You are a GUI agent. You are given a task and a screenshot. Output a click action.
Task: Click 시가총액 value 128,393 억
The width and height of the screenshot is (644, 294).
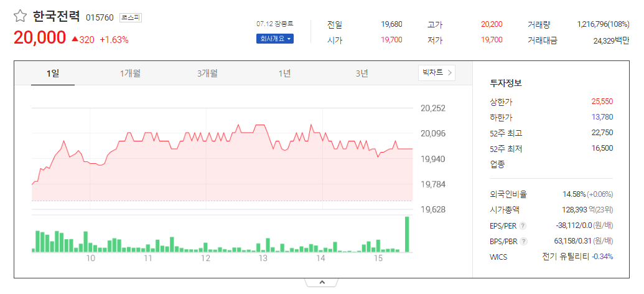(x=578, y=210)
